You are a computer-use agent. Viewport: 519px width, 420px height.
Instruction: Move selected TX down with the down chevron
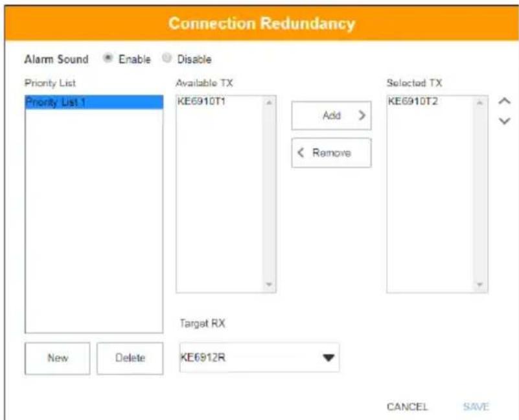click(x=504, y=121)
